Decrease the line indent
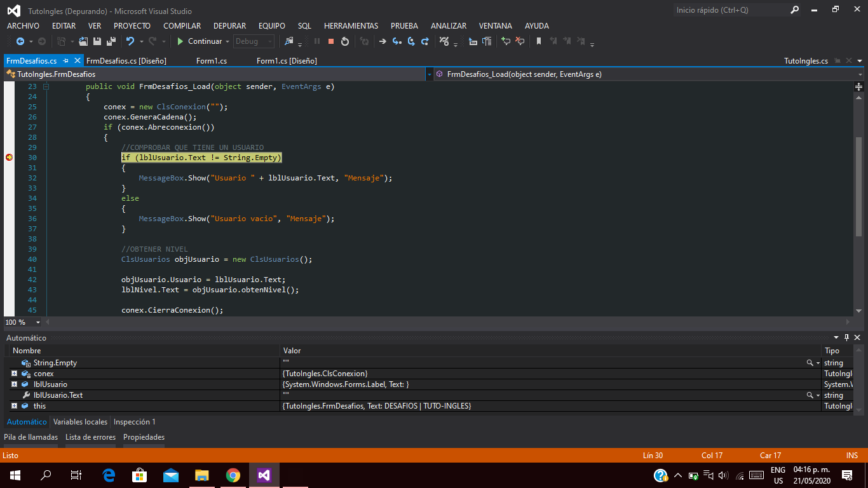868x488 pixels. tap(473, 41)
